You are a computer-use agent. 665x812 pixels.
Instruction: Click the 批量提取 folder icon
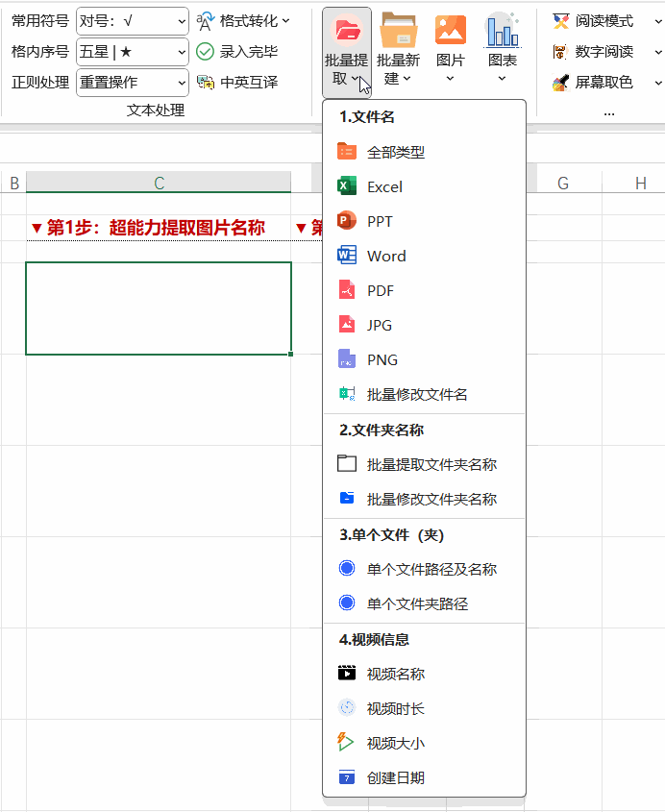(347, 30)
